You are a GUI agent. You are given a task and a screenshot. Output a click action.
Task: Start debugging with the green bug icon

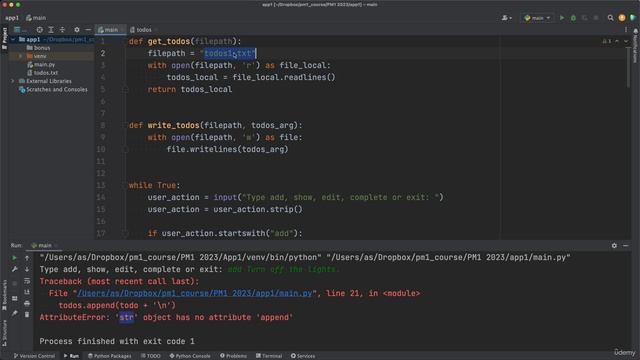[x=573, y=18]
